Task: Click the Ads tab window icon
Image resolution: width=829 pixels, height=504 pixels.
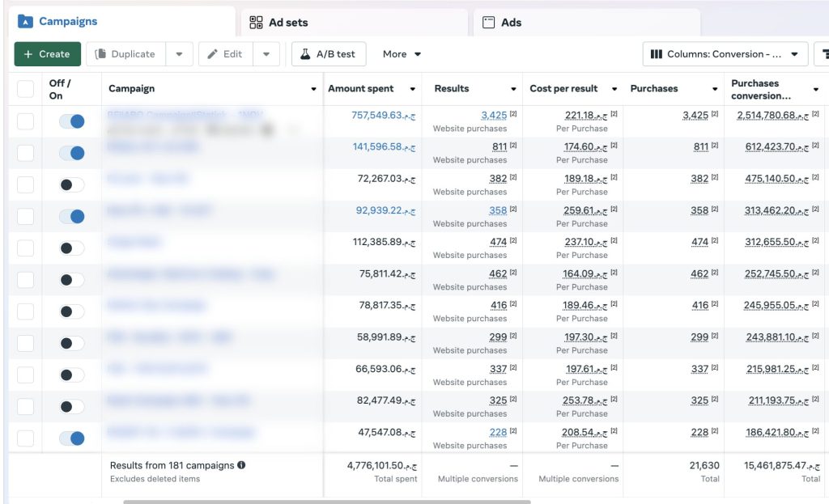Action: click(x=488, y=23)
